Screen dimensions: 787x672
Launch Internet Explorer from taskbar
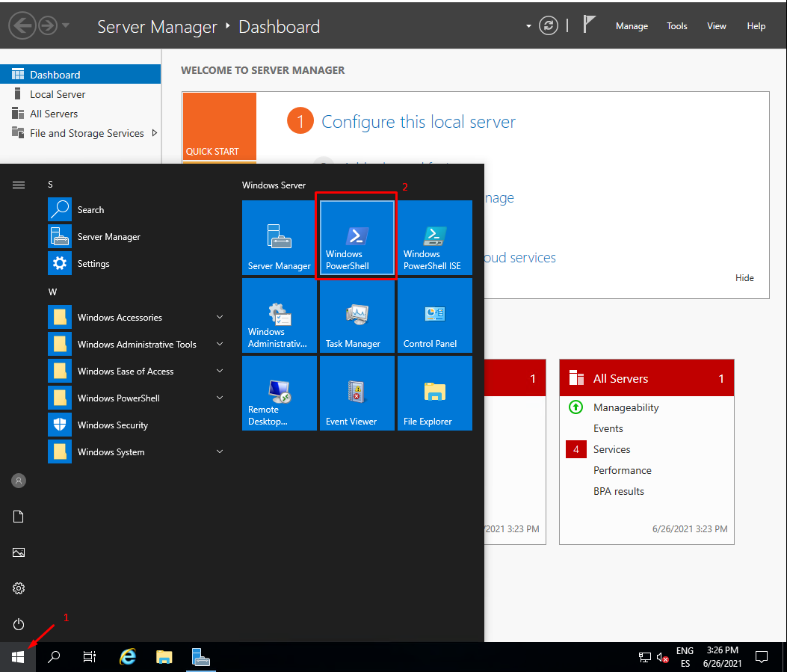tap(128, 657)
